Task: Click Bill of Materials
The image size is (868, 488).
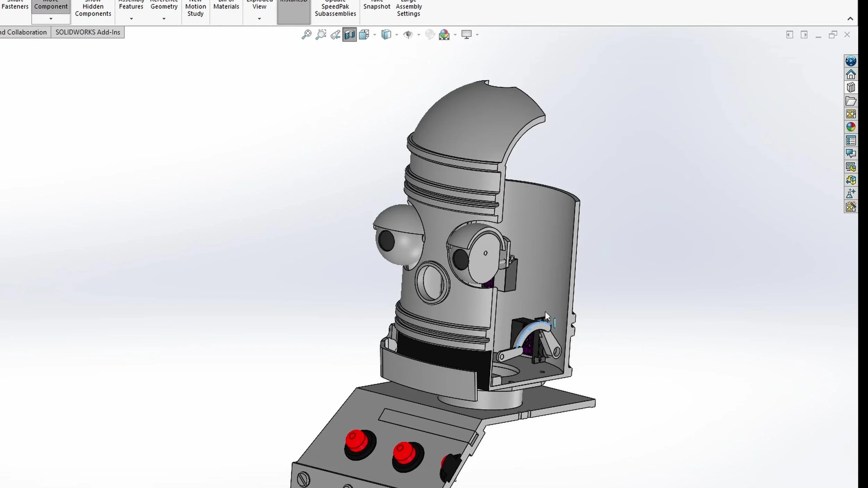Action: (226, 5)
